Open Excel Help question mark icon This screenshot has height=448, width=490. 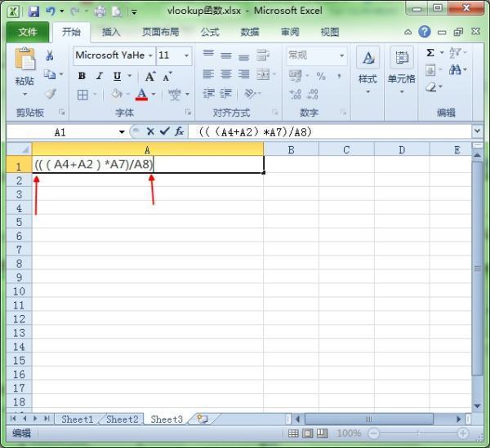425,32
